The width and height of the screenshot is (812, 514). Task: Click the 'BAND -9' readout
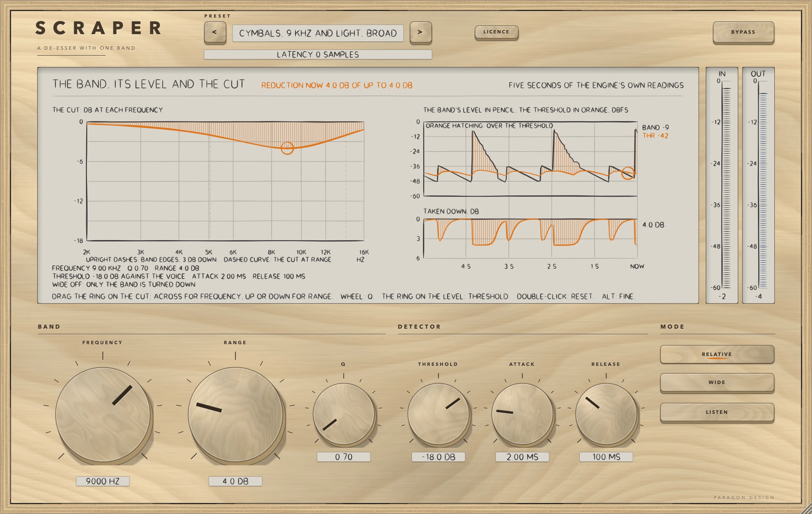click(655, 127)
